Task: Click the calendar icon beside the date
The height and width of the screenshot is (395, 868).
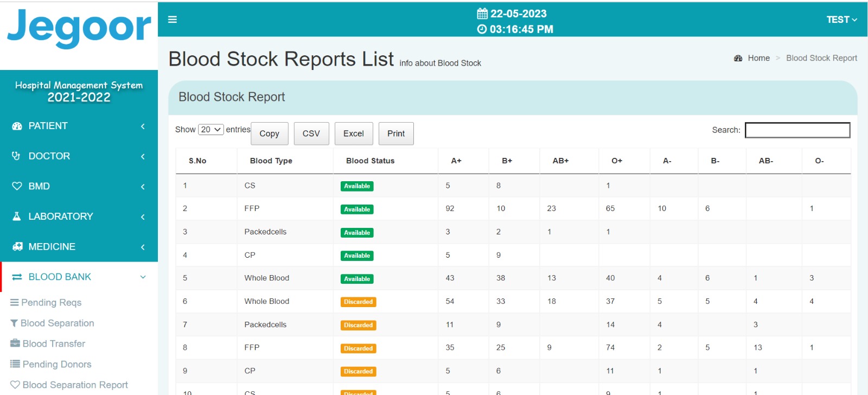Action: point(482,14)
